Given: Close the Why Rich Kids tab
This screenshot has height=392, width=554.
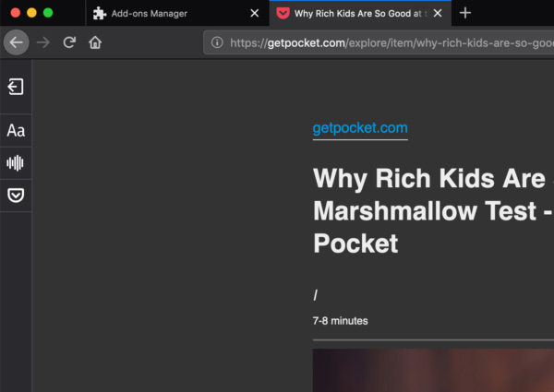Looking at the screenshot, I should [x=438, y=14].
